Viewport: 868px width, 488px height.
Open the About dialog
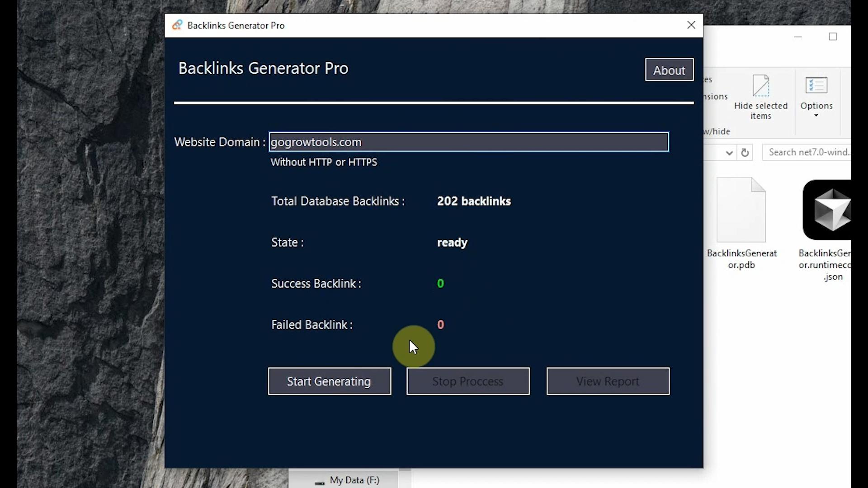point(669,70)
